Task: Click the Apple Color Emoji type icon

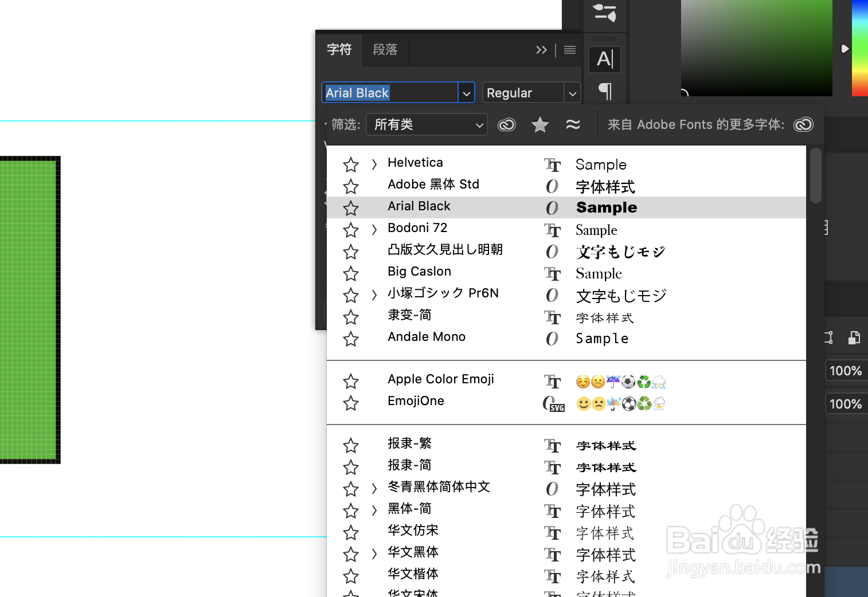Action: coord(552,382)
